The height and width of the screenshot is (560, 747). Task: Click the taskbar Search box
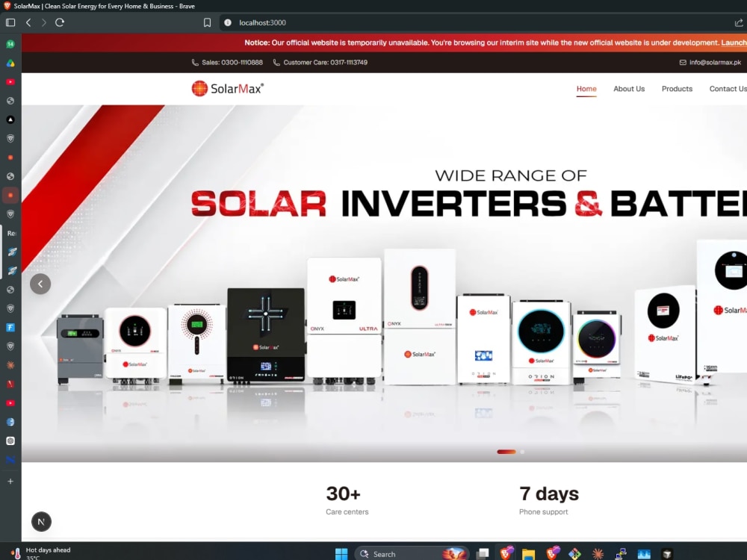[x=412, y=554]
